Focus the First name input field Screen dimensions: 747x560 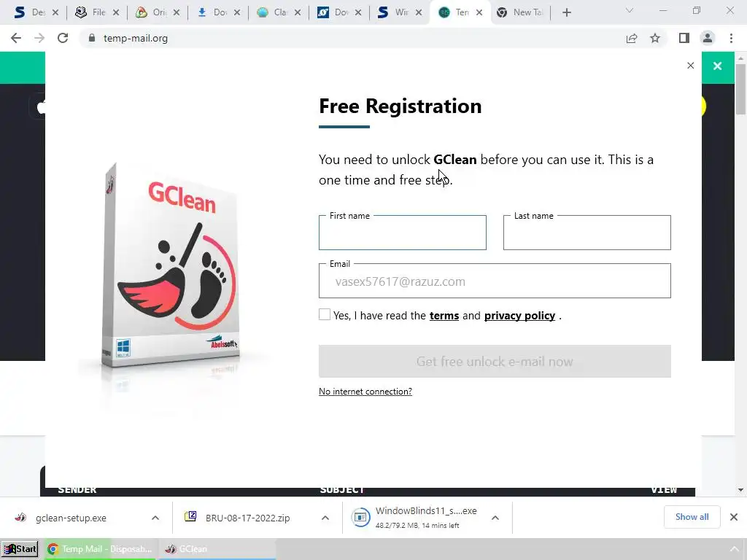pyautogui.click(x=403, y=233)
